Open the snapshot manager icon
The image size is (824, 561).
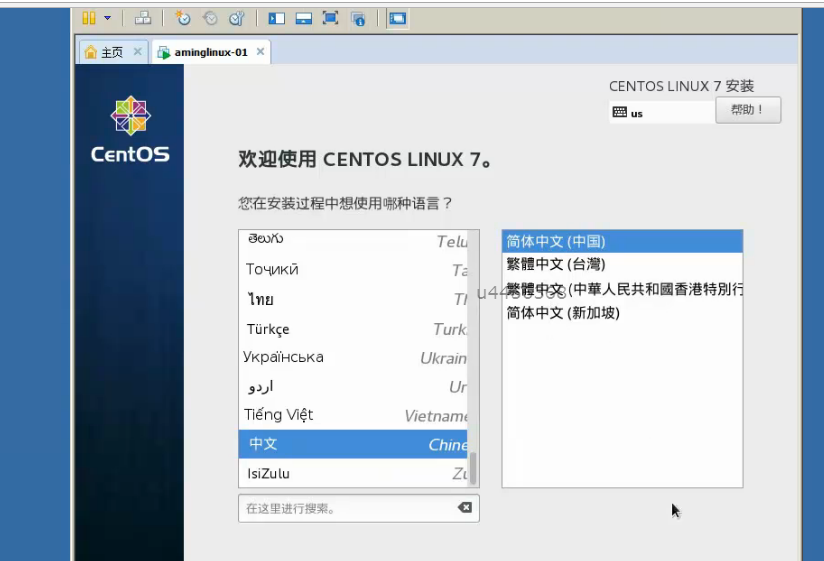click(x=237, y=18)
